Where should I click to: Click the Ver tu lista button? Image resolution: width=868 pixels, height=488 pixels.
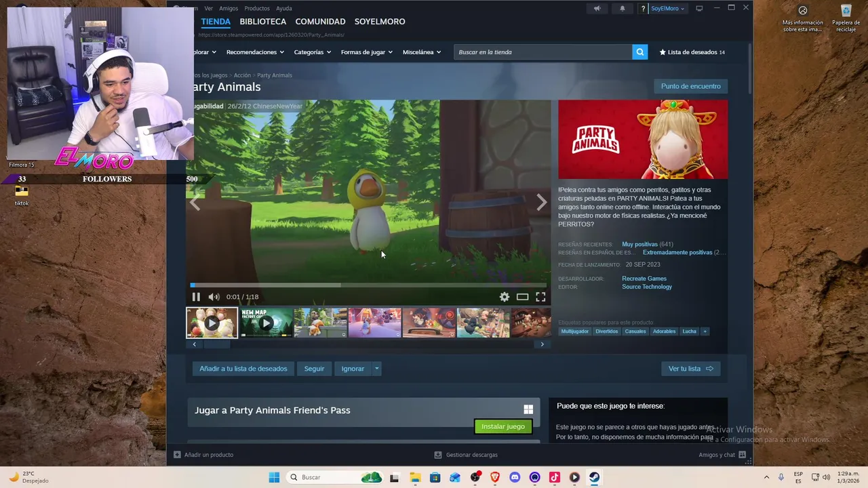coord(690,369)
